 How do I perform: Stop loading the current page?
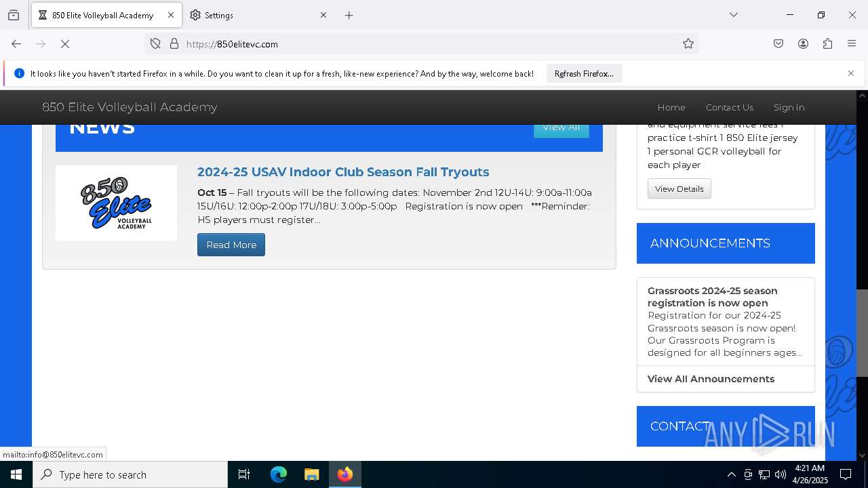[65, 44]
